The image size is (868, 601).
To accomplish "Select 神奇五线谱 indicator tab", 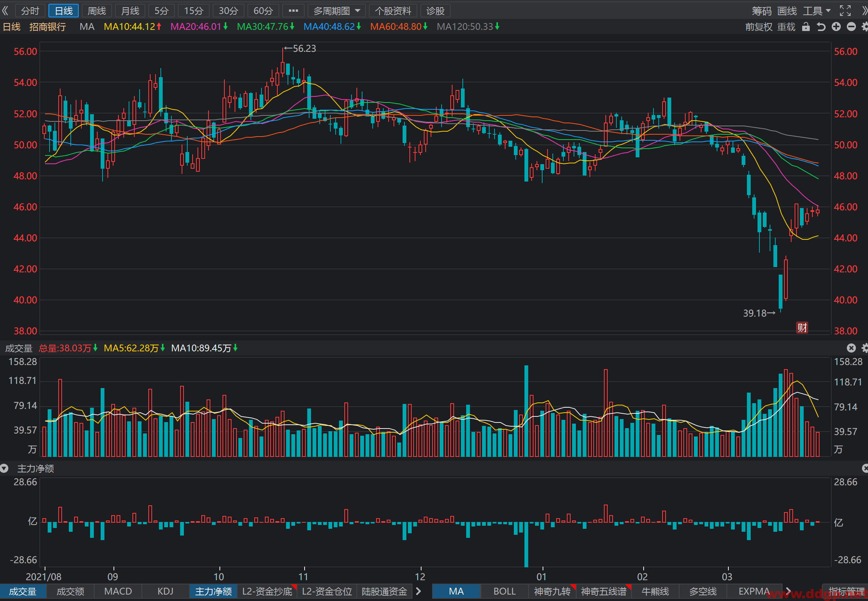I will tap(604, 591).
